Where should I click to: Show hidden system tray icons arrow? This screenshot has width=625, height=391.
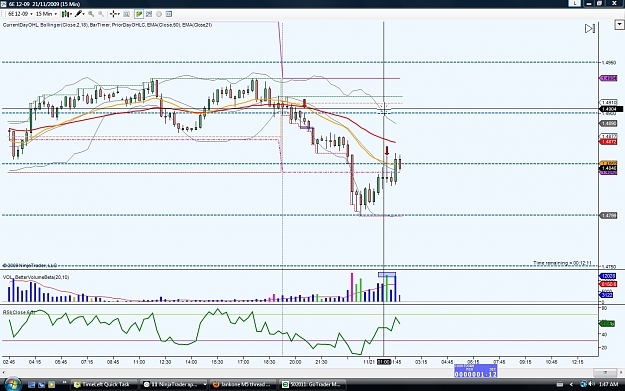coord(571,385)
